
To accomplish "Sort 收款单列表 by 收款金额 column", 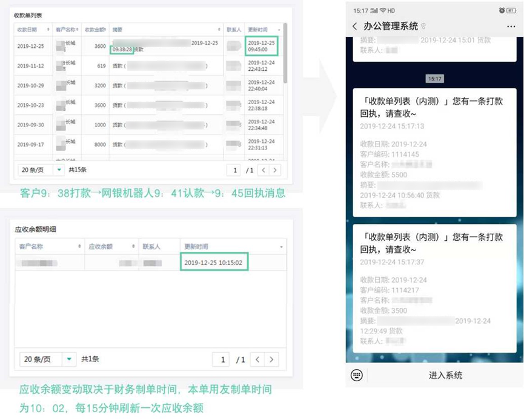I will [105, 30].
